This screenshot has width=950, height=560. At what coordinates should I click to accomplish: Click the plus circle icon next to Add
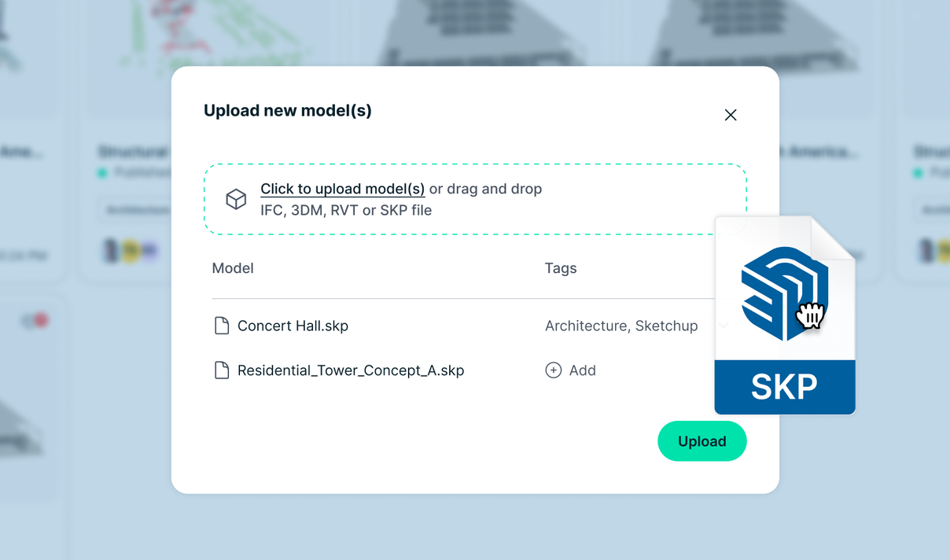(554, 370)
